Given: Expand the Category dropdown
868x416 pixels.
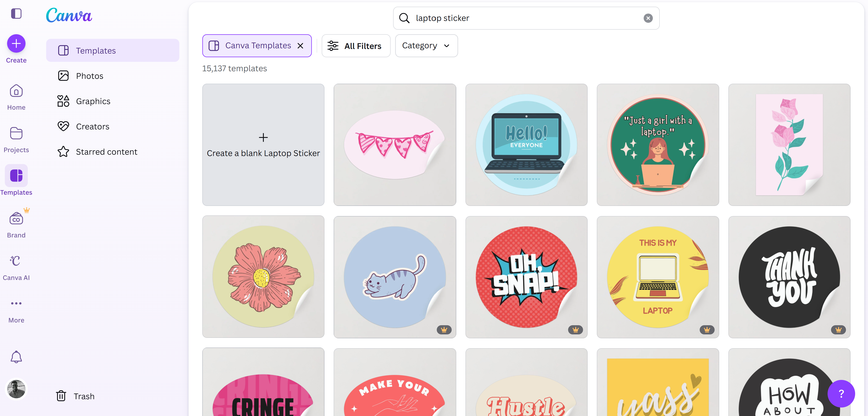Looking at the screenshot, I should [x=426, y=46].
